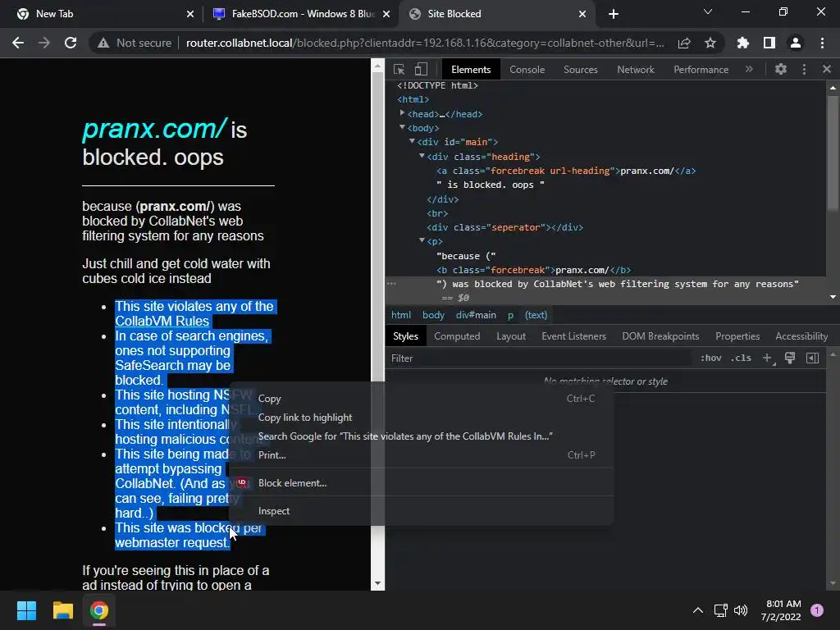Close the DevTools panel
This screenshot has width=840, height=630.
pos(827,69)
